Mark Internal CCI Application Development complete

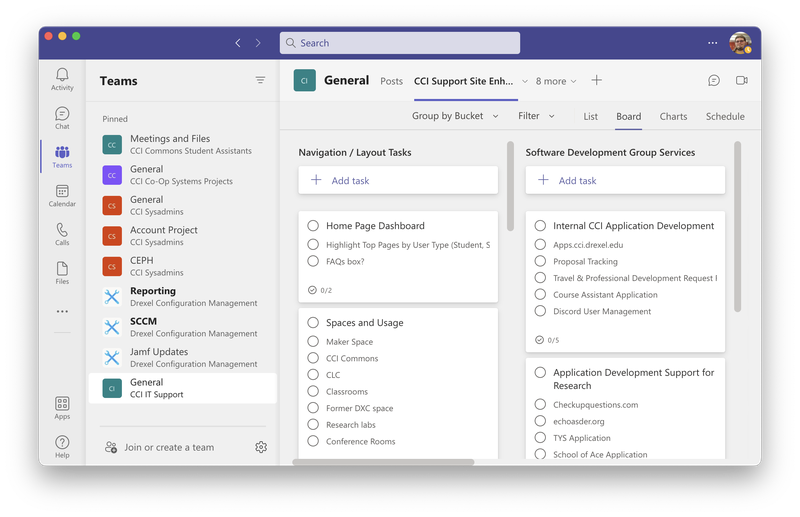tap(540, 226)
